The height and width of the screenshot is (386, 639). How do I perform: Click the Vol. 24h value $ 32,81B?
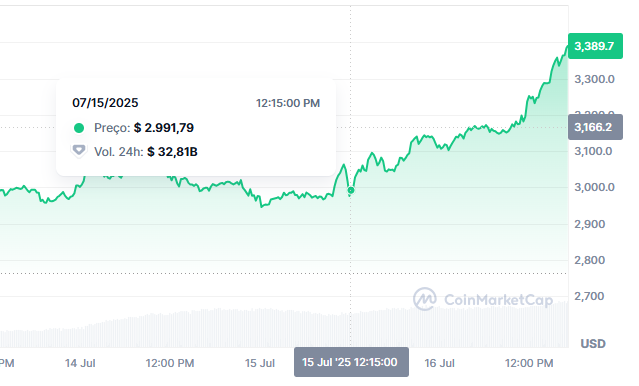tap(172, 152)
